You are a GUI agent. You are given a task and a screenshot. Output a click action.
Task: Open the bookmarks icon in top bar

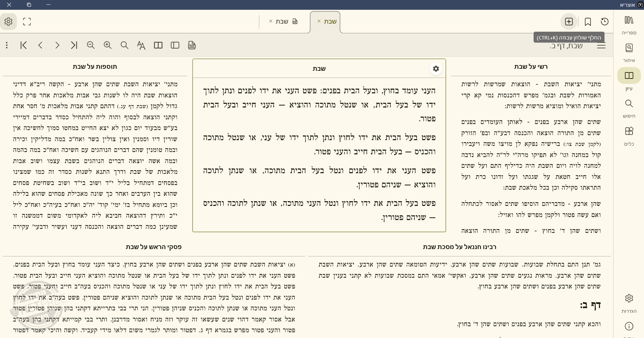(x=588, y=22)
